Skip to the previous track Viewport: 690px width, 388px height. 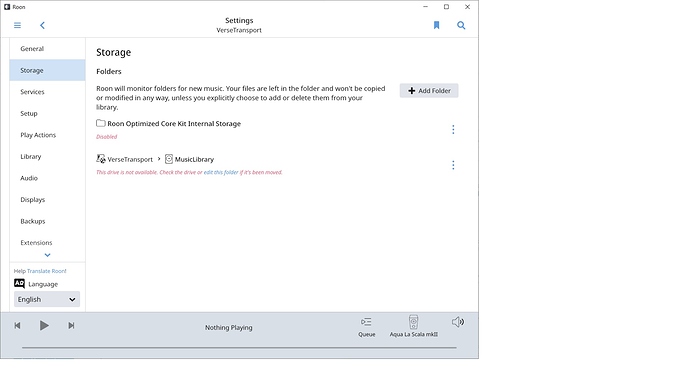tap(17, 326)
